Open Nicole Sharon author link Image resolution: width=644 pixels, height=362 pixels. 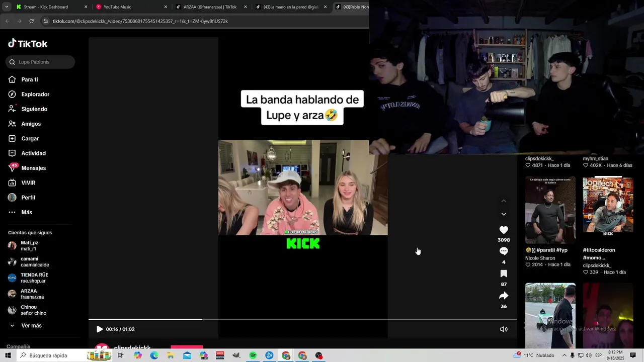[x=540, y=258]
